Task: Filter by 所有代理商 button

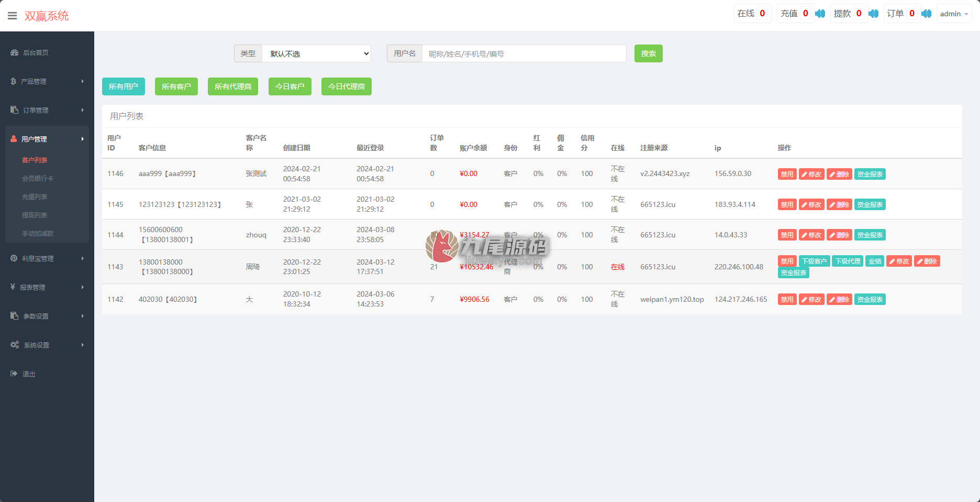Action: pyautogui.click(x=233, y=86)
